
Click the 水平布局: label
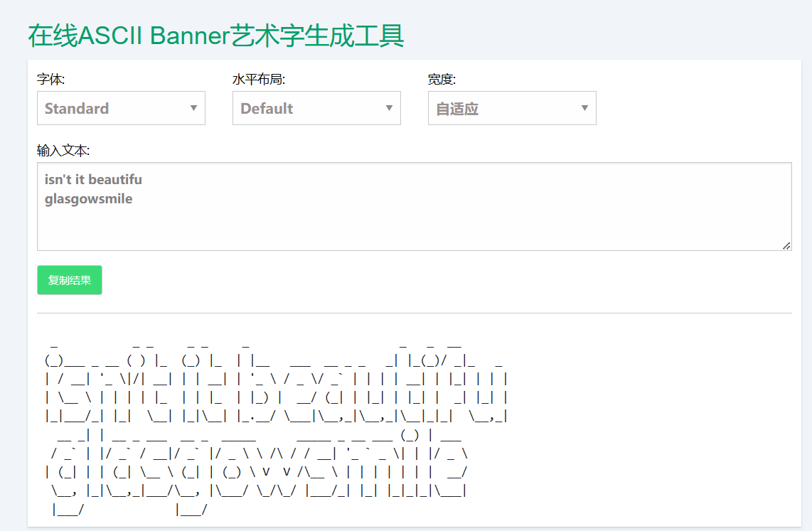point(259,79)
